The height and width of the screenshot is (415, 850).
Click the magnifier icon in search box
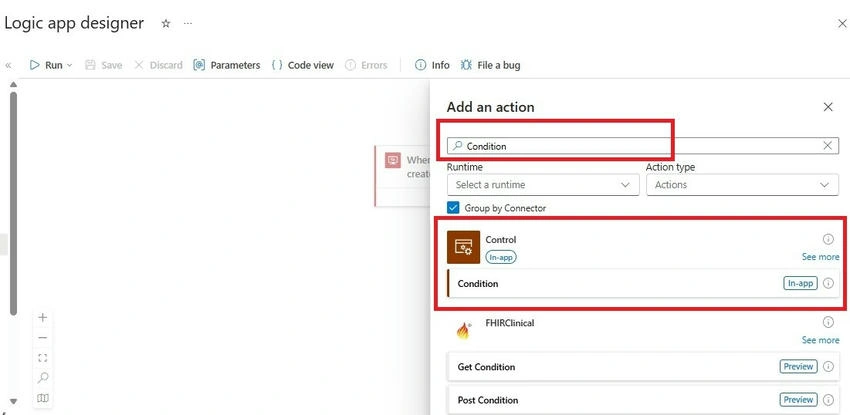pos(458,146)
